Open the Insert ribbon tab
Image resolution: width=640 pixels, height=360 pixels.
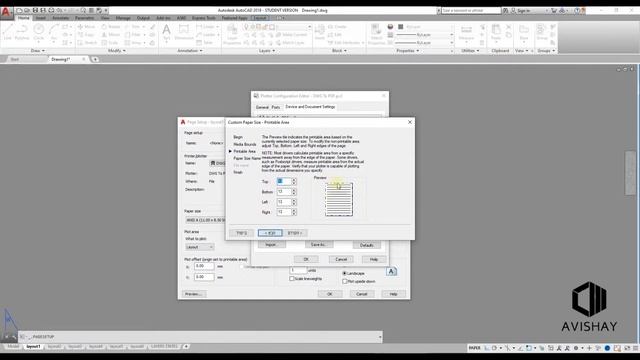click(41, 18)
